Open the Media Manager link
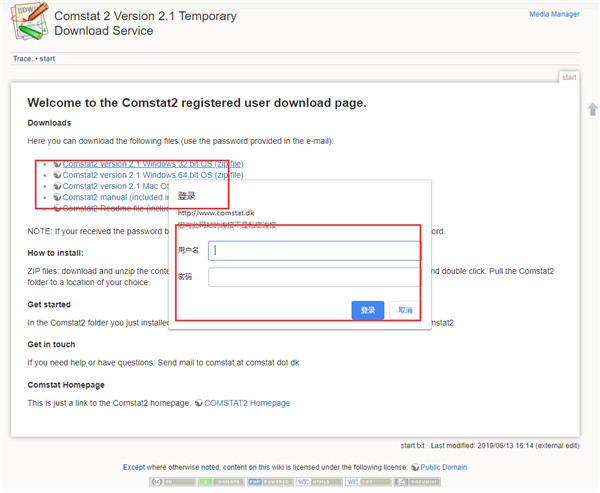This screenshot has height=493, width=600. [554, 14]
